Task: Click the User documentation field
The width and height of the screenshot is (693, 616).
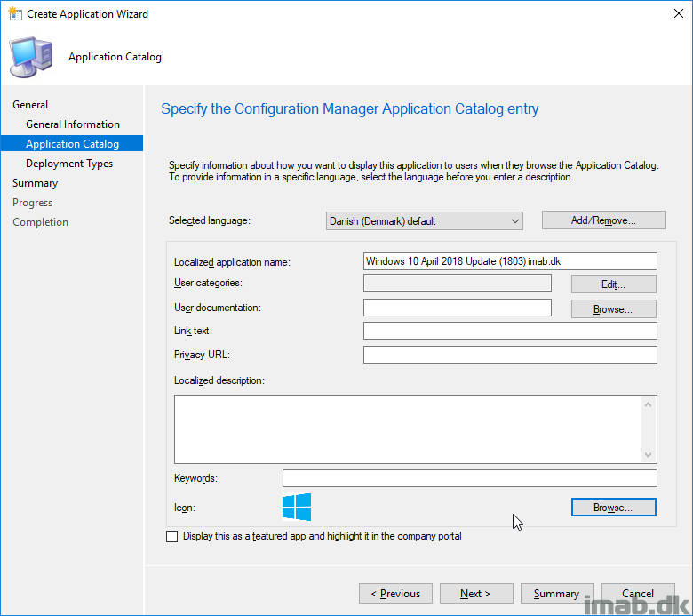Action: [x=458, y=308]
